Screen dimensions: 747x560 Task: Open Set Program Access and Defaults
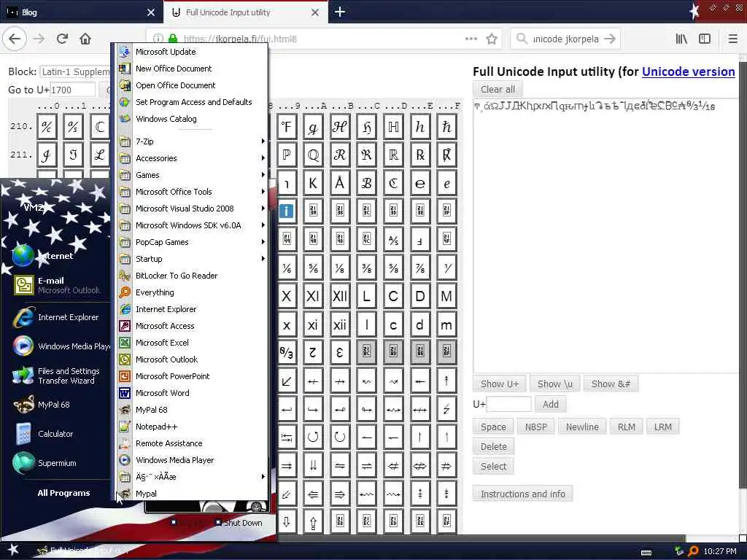click(193, 102)
